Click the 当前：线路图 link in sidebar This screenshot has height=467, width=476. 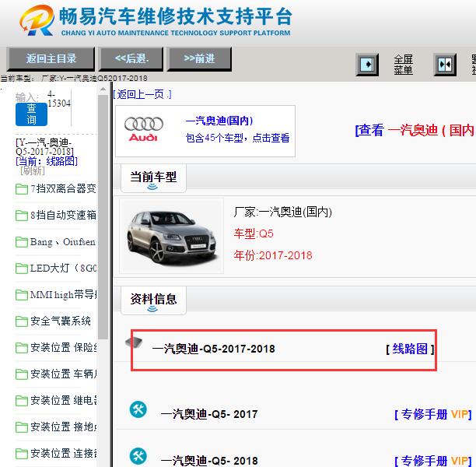point(47,161)
